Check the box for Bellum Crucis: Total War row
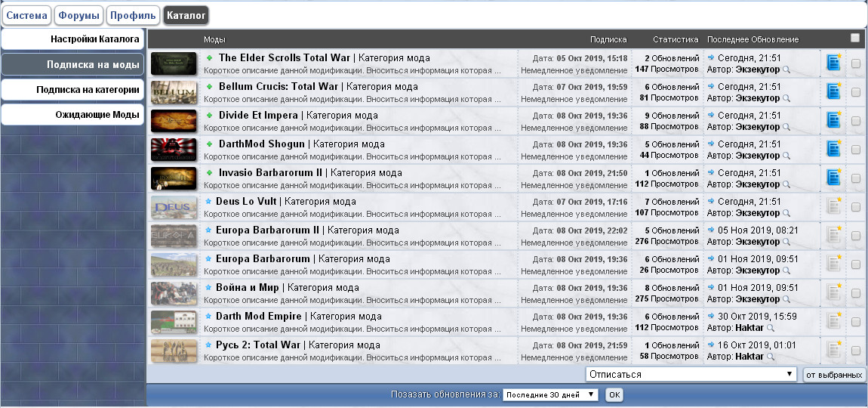The height and width of the screenshot is (408, 868). (856, 92)
